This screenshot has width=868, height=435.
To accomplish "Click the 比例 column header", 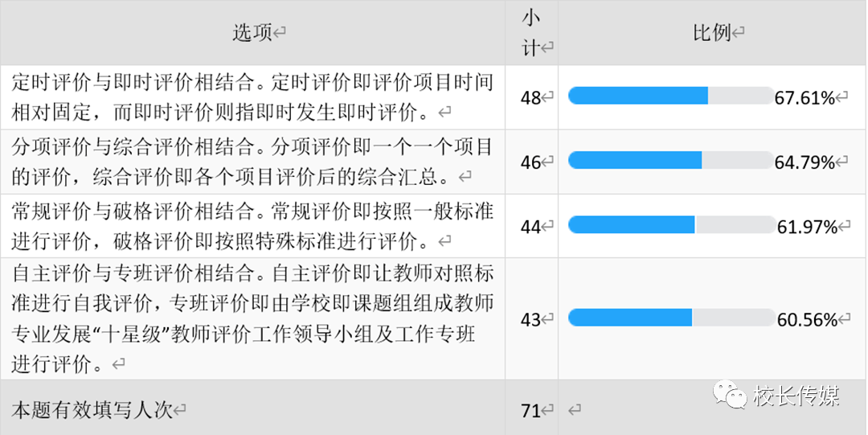I will pos(712,33).
